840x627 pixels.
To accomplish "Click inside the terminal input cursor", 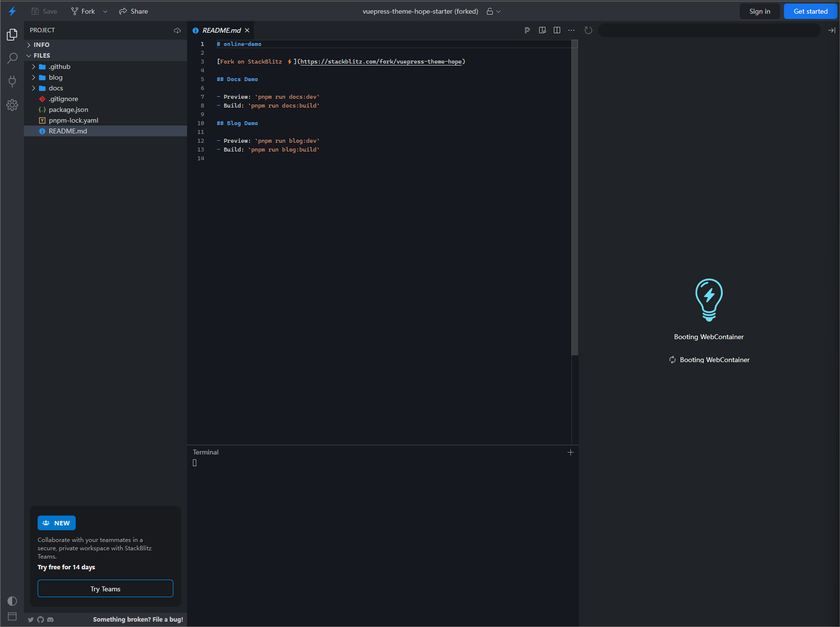I will [x=195, y=463].
